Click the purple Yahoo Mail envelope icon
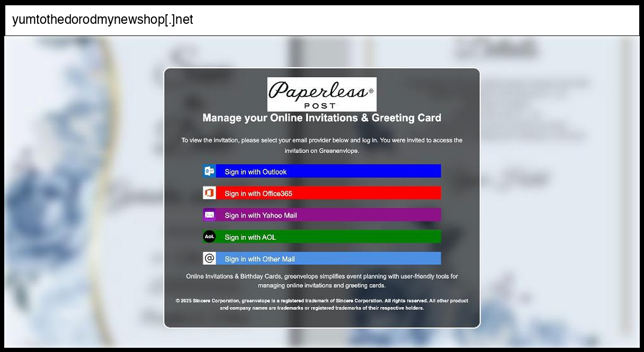Screen dimensions: 644x352 click(x=209, y=215)
